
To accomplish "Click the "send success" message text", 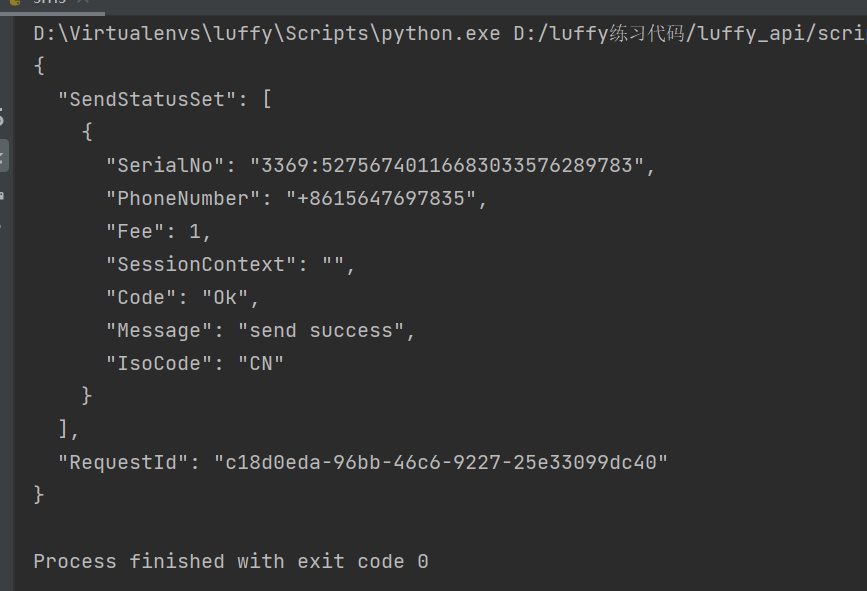I will click(x=326, y=330).
